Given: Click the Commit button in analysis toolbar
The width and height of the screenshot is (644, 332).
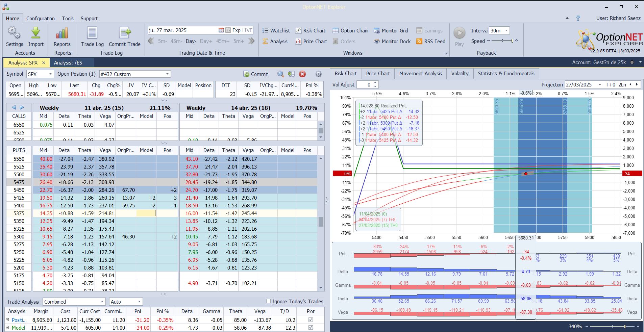Looking at the screenshot, I should coord(256,74).
